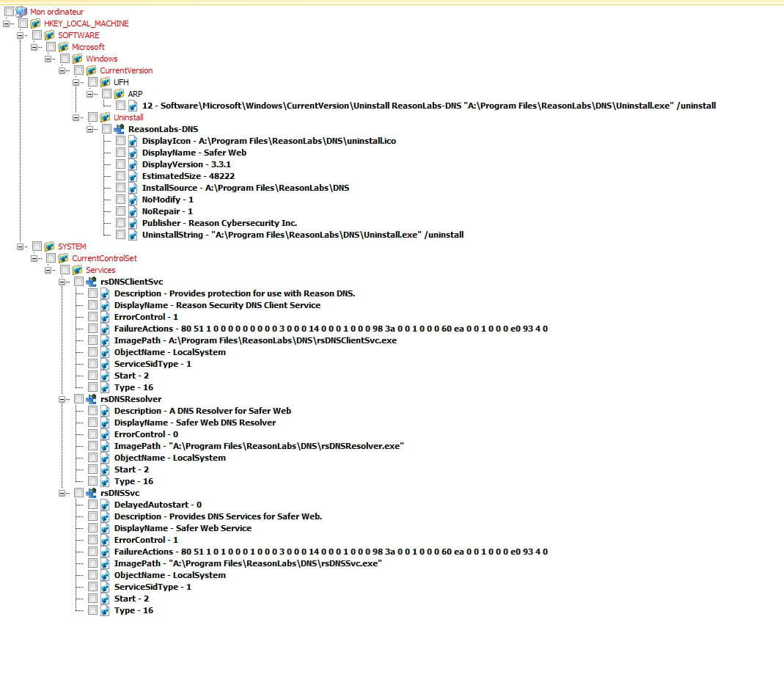Click the DisplayIcon value icon
This screenshot has height=680, width=784.
(x=133, y=141)
